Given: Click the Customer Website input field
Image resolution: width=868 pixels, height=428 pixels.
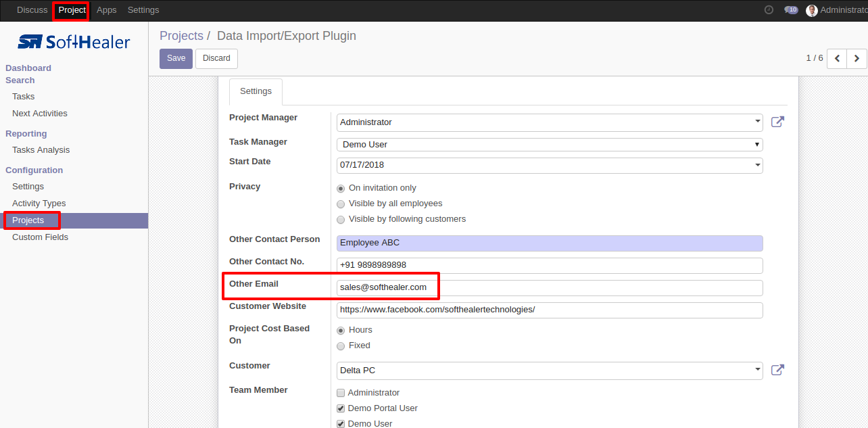Looking at the screenshot, I should pyautogui.click(x=550, y=310).
